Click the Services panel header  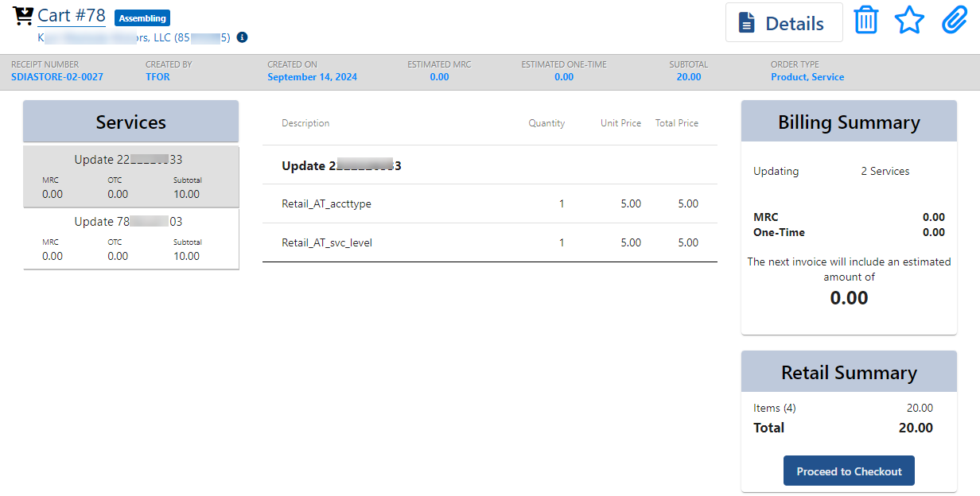click(x=130, y=122)
